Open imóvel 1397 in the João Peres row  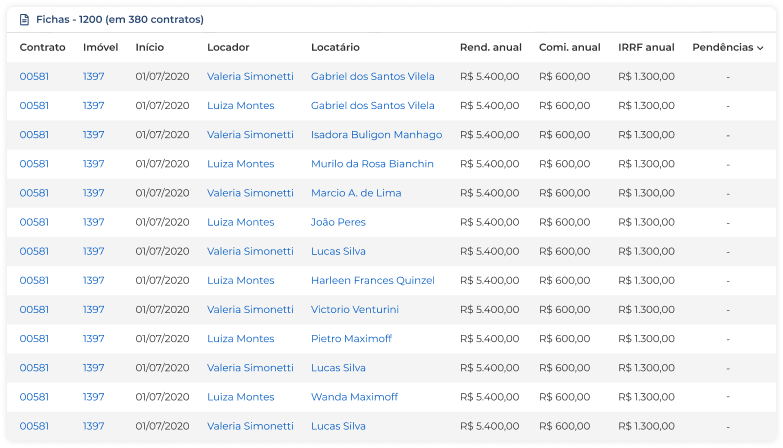pyautogui.click(x=93, y=222)
